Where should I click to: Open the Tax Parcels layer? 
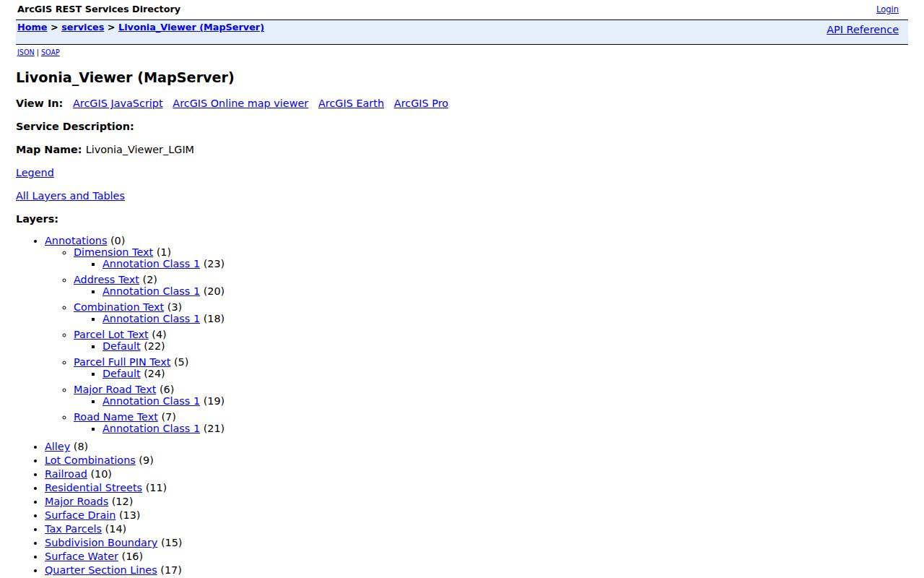click(x=73, y=529)
